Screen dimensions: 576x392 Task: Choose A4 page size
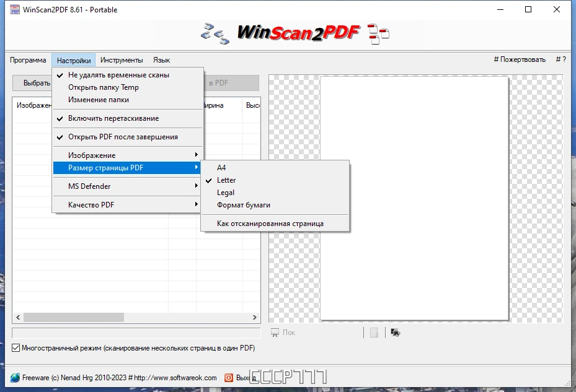[275, 168]
